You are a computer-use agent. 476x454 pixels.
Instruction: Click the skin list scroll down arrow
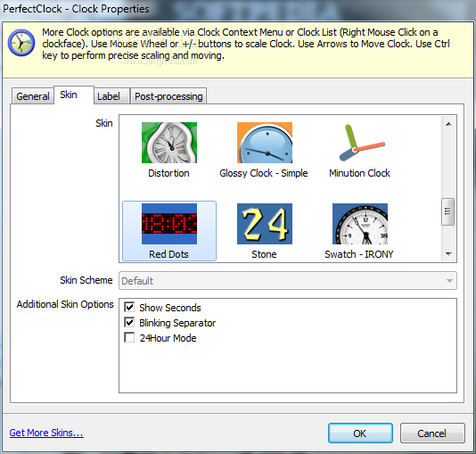click(x=448, y=254)
